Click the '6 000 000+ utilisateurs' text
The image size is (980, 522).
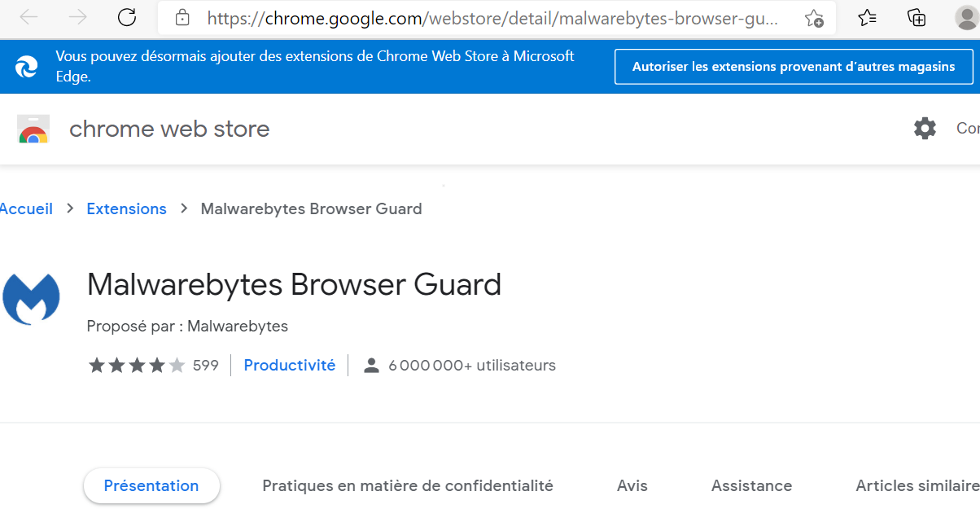[472, 366]
